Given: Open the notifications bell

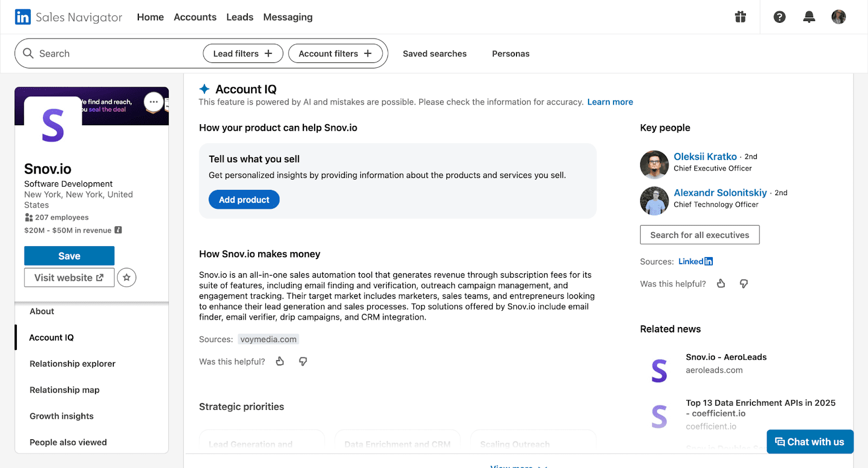Looking at the screenshot, I should click(x=809, y=17).
